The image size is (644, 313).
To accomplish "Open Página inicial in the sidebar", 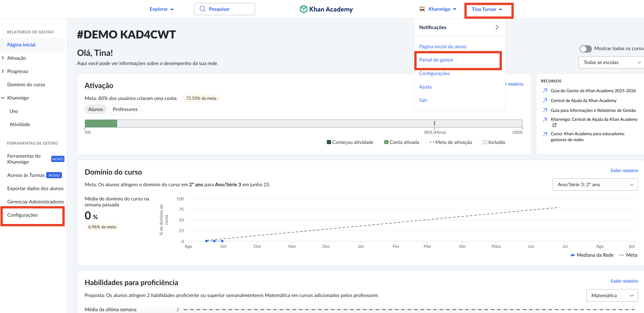I will coord(32,45).
